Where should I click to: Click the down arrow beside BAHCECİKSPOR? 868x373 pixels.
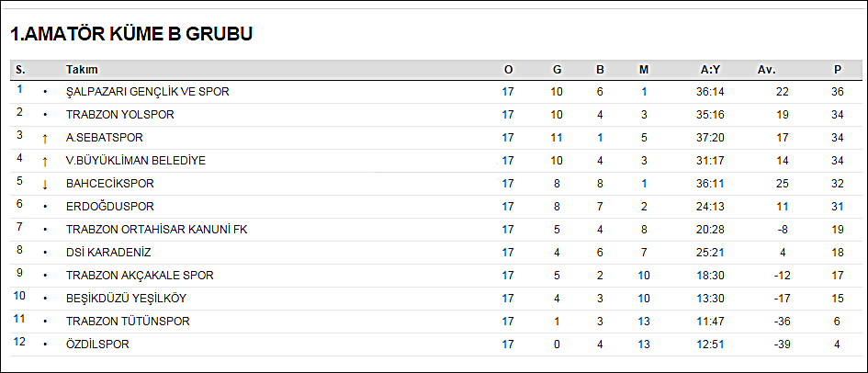pos(45,185)
